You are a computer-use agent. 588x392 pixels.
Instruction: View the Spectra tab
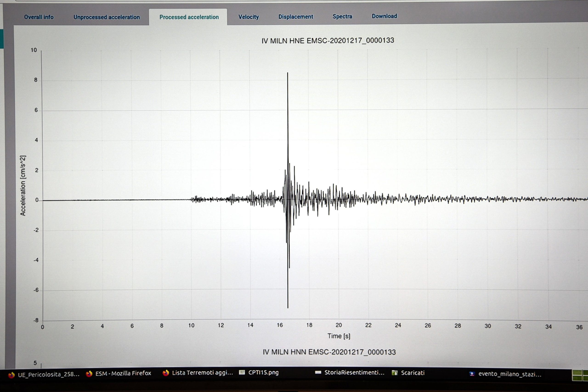(342, 17)
